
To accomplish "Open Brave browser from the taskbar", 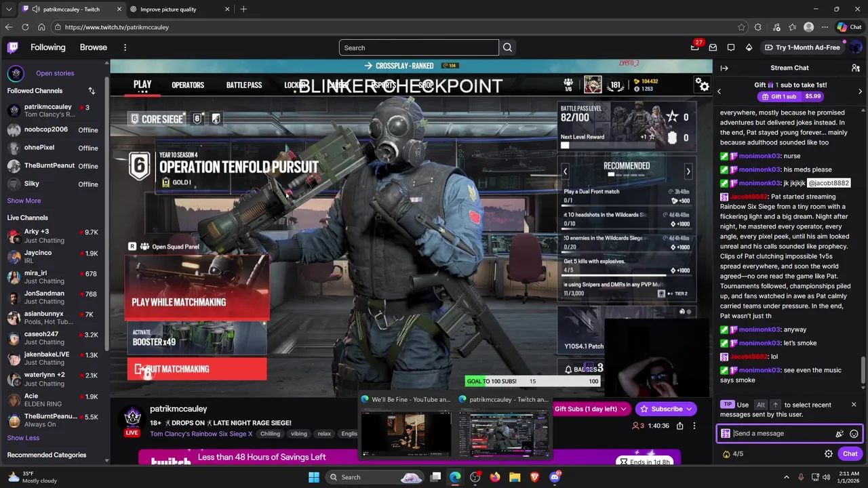I will pos(534,477).
